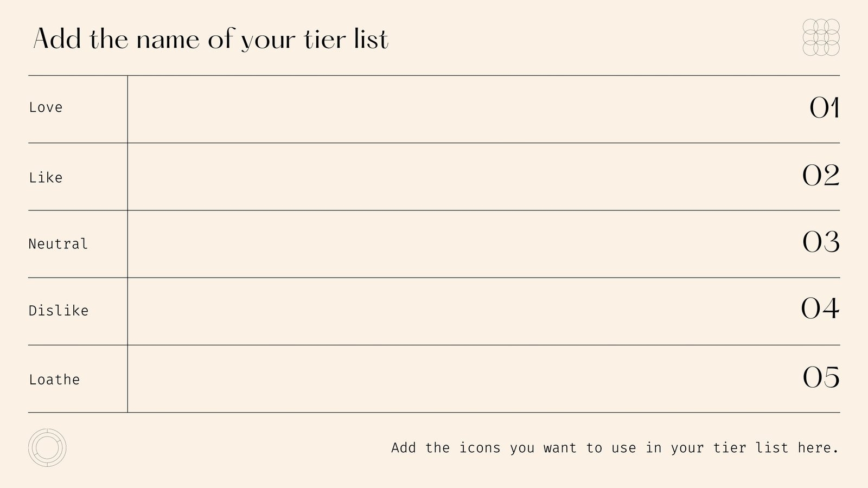Choose the Loathe tier label
The height and width of the screenshot is (488, 868).
pyautogui.click(x=54, y=380)
